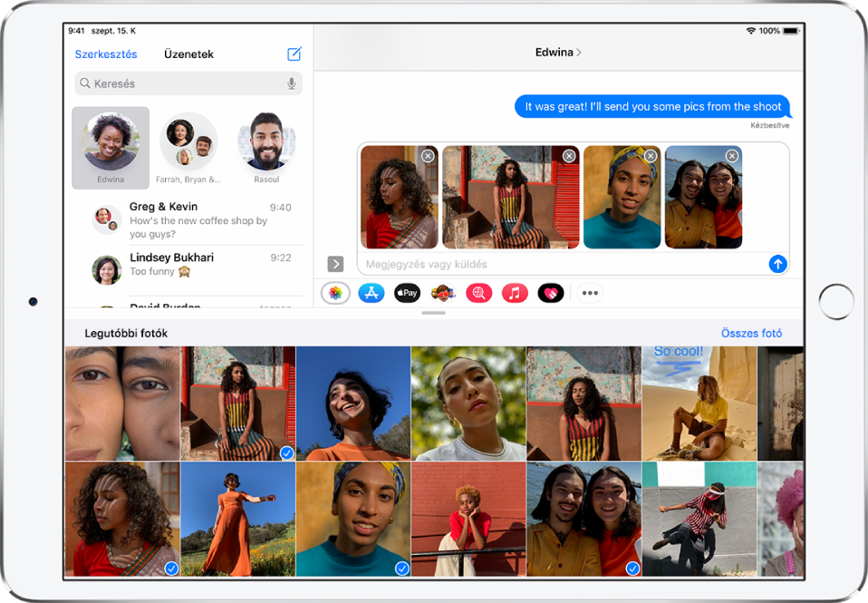Open Apple Pay from the iMessage app strip
Viewport: 868px width, 603px height.
coord(409,292)
